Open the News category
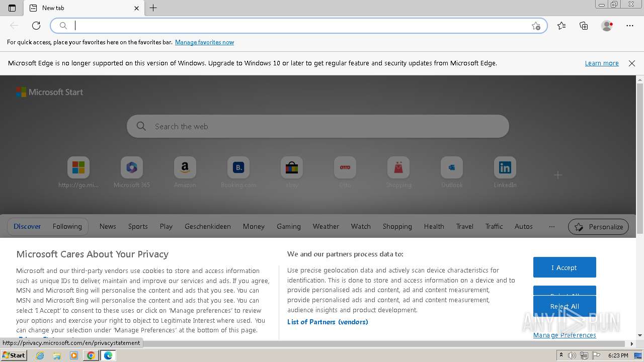The image size is (644, 362). 108,226
